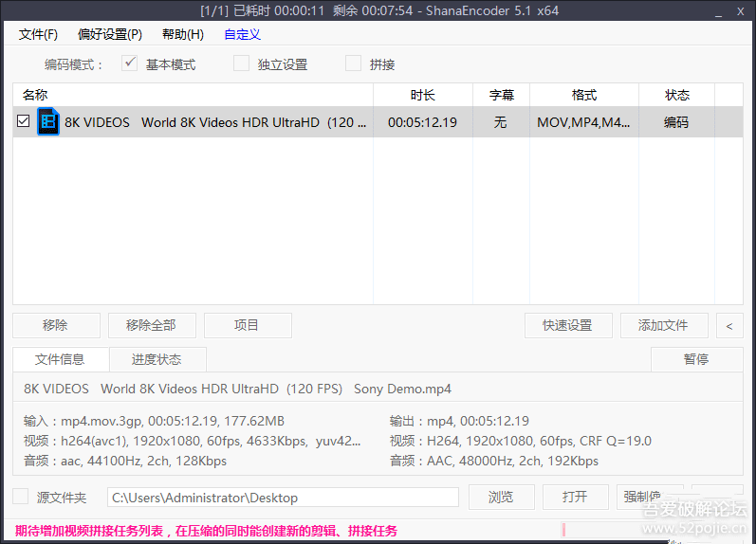756x544 pixels.
Task: Enable the 独立设置 encoding mode checkbox
Action: [x=242, y=64]
